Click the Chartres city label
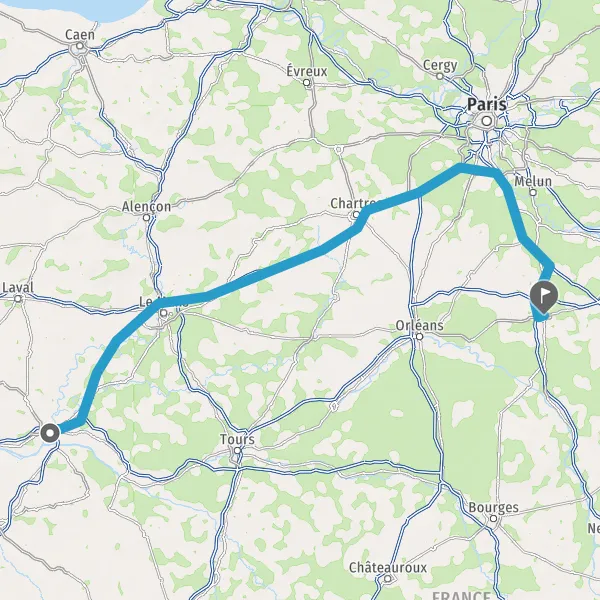The width and height of the screenshot is (600, 600). click(355, 203)
